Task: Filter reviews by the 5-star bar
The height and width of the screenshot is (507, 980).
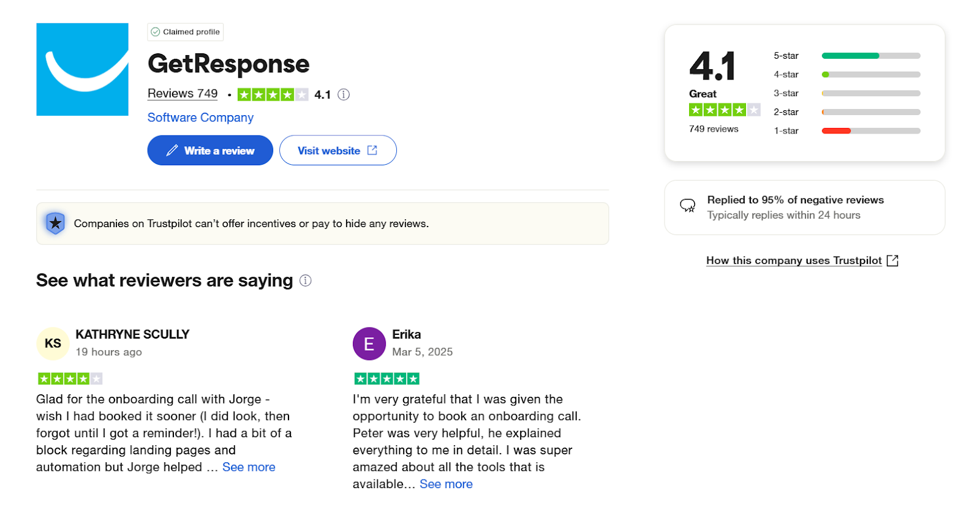Action: coord(870,56)
